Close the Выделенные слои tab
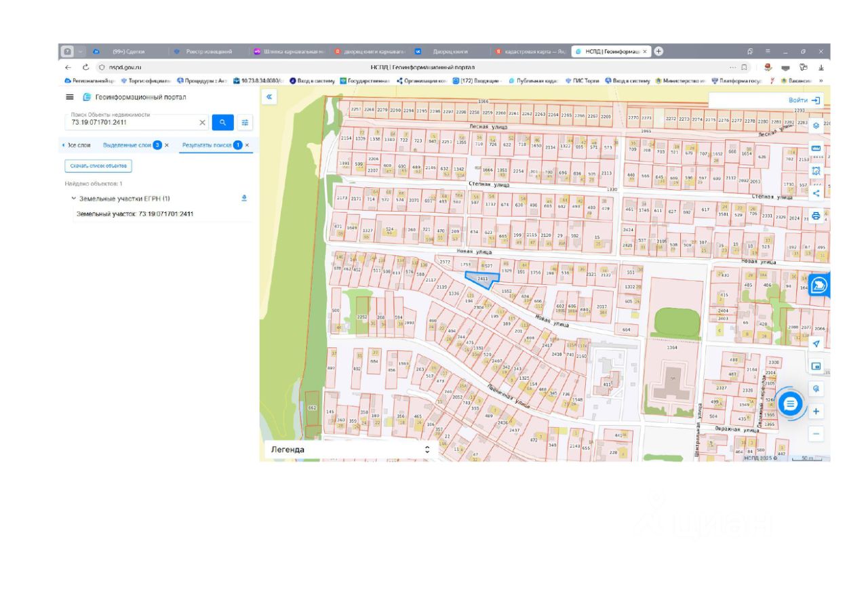This screenshot has width=868, height=613. click(x=167, y=145)
